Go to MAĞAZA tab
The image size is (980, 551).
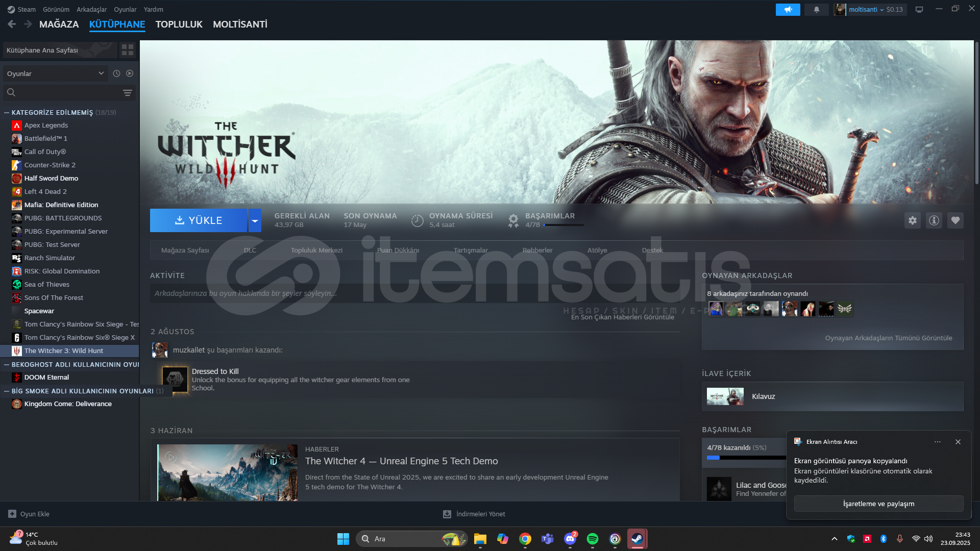tap(59, 24)
